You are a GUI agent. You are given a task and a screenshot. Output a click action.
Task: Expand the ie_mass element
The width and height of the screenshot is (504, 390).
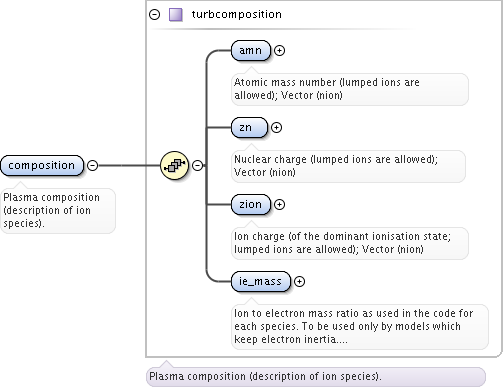coord(299,282)
